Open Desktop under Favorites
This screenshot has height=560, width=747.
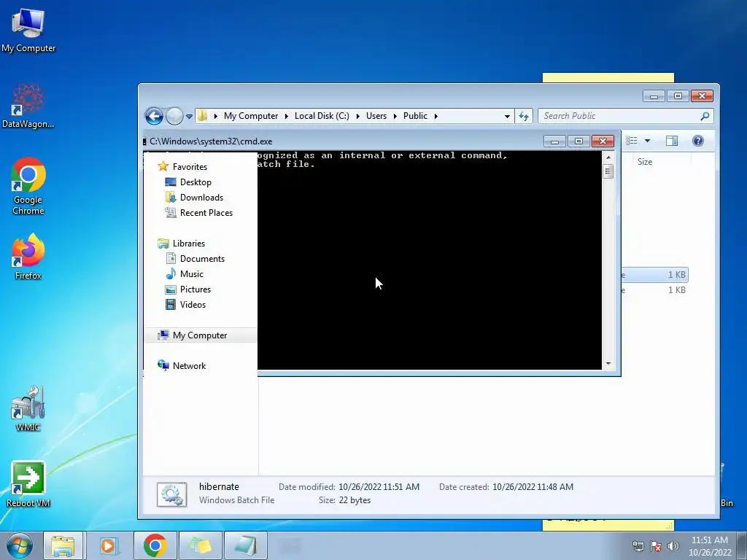[196, 182]
